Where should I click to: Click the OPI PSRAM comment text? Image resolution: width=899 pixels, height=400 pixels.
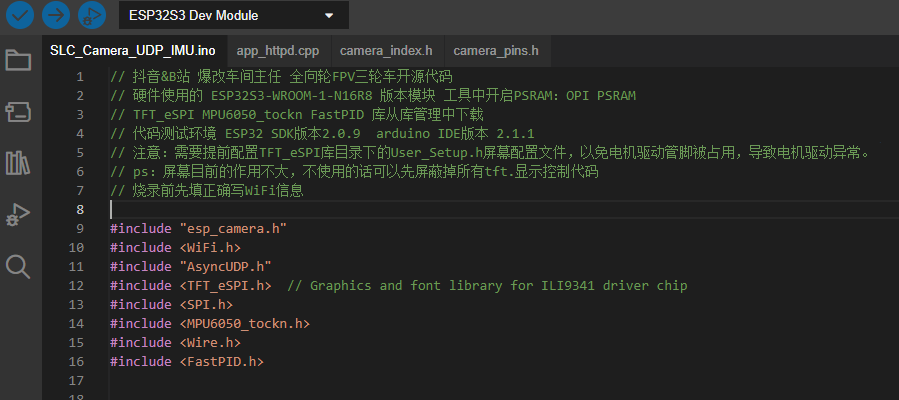pos(601,95)
